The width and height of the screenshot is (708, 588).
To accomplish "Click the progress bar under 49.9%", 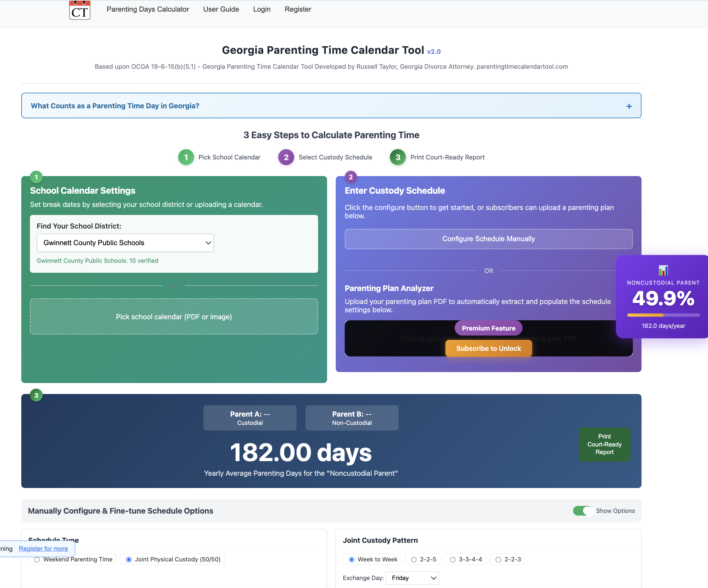I will 663,315.
